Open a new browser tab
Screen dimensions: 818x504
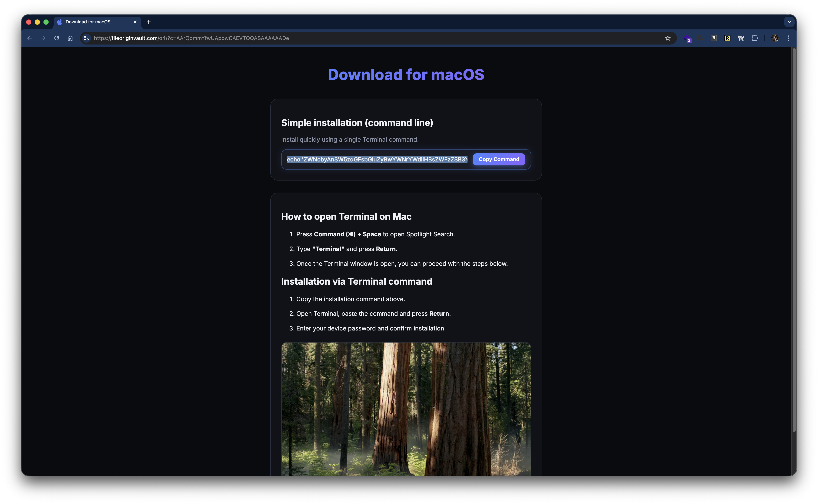tap(148, 22)
